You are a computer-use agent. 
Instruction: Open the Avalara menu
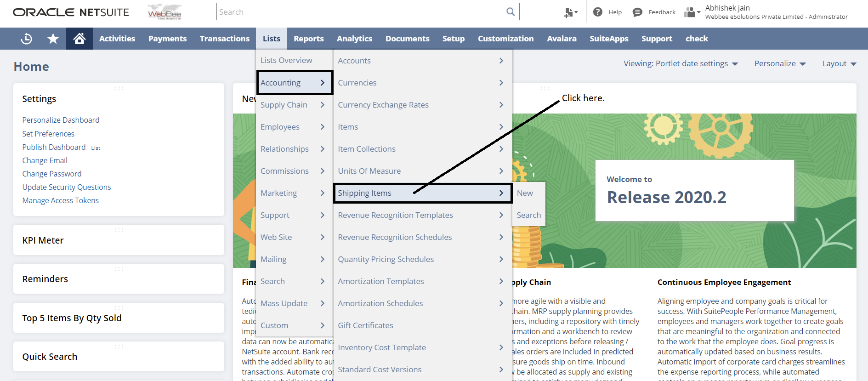coord(562,39)
